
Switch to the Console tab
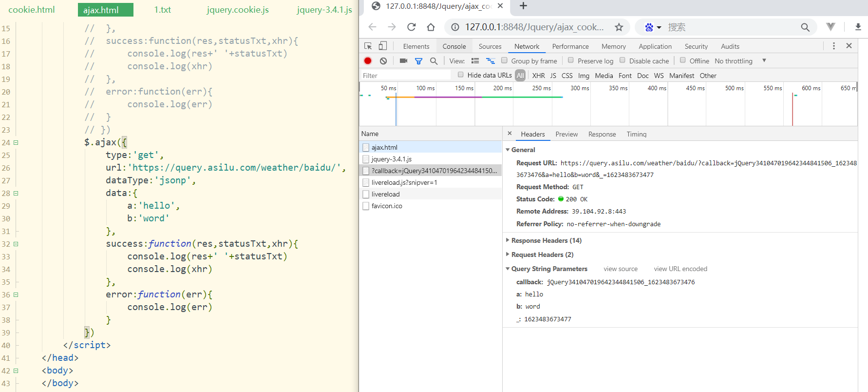[x=454, y=46]
